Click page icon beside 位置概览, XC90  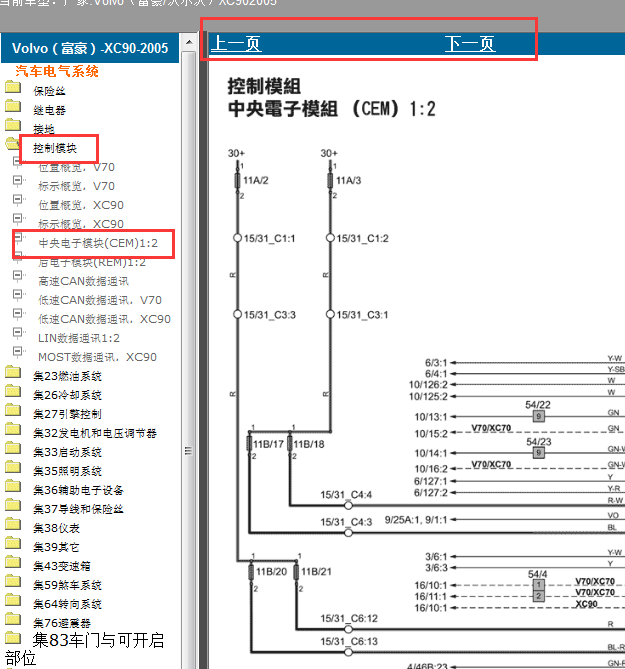pos(18,201)
